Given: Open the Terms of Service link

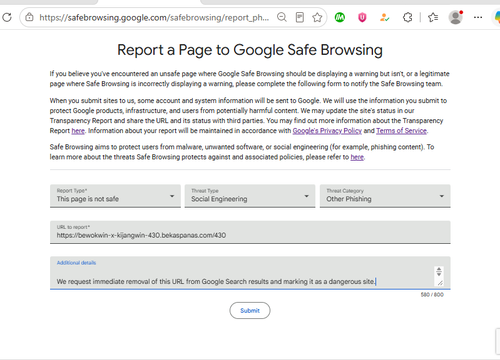Looking at the screenshot, I should pos(401,131).
